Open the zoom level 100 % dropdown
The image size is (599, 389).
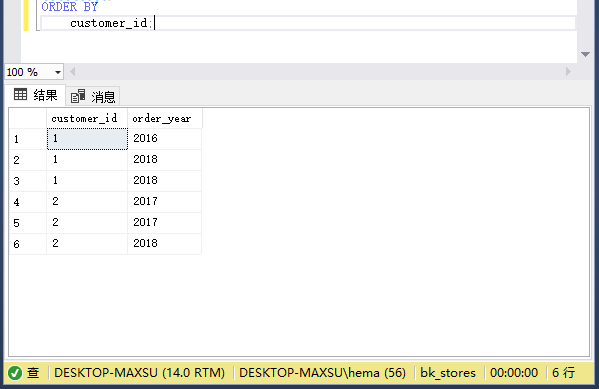click(57, 72)
